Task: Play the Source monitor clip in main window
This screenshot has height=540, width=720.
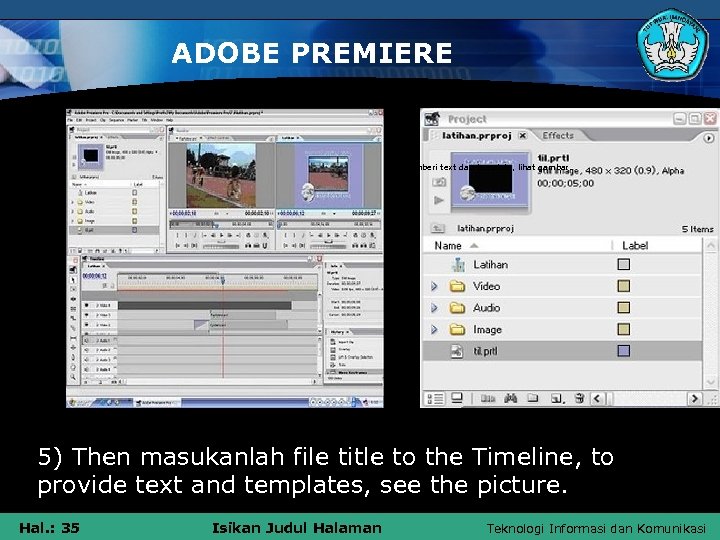Action: tap(222, 235)
